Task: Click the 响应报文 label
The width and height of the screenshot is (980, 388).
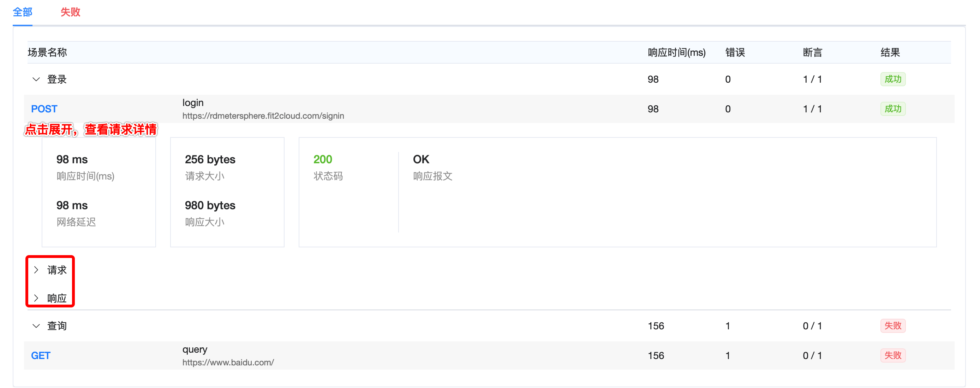Action: (x=432, y=176)
